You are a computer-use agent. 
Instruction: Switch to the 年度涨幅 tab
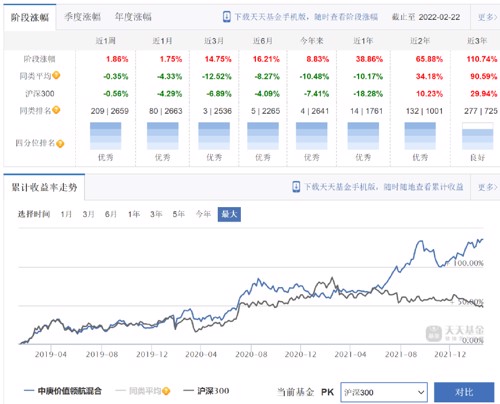(x=133, y=17)
